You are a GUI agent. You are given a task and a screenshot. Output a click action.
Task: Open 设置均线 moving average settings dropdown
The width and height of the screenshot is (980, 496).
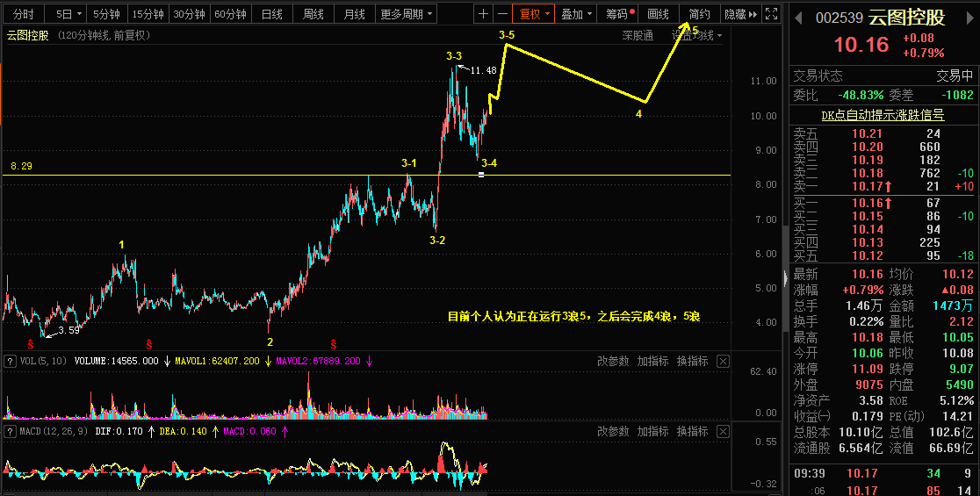click(697, 36)
